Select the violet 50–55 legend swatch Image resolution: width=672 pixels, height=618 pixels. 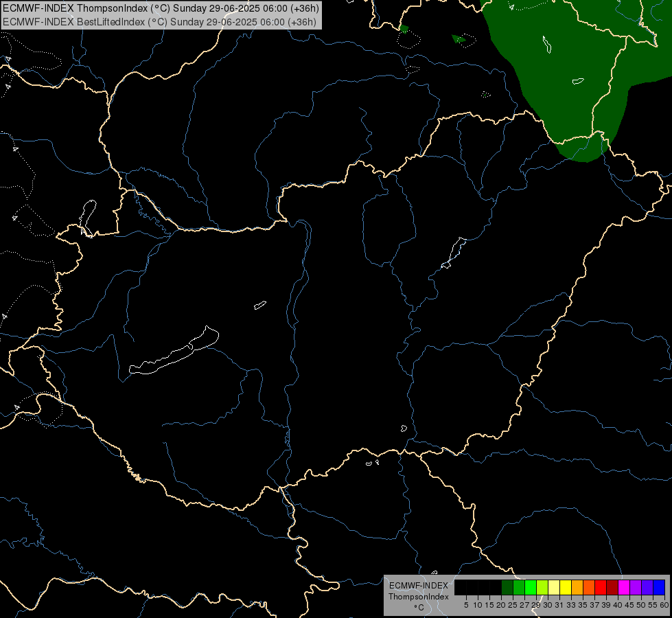[647, 587]
